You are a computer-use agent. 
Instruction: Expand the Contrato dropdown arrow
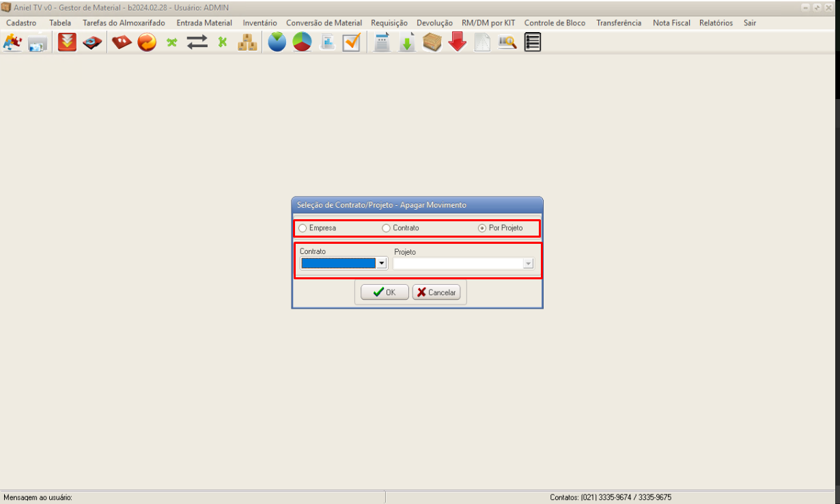381,264
